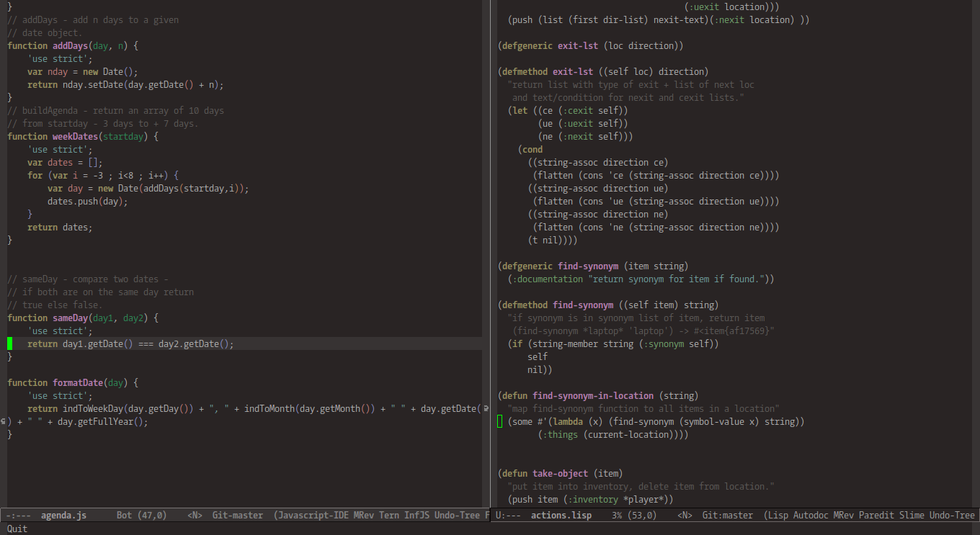Click the sameDay function name
The width and height of the screenshot is (980, 535).
(x=70, y=318)
